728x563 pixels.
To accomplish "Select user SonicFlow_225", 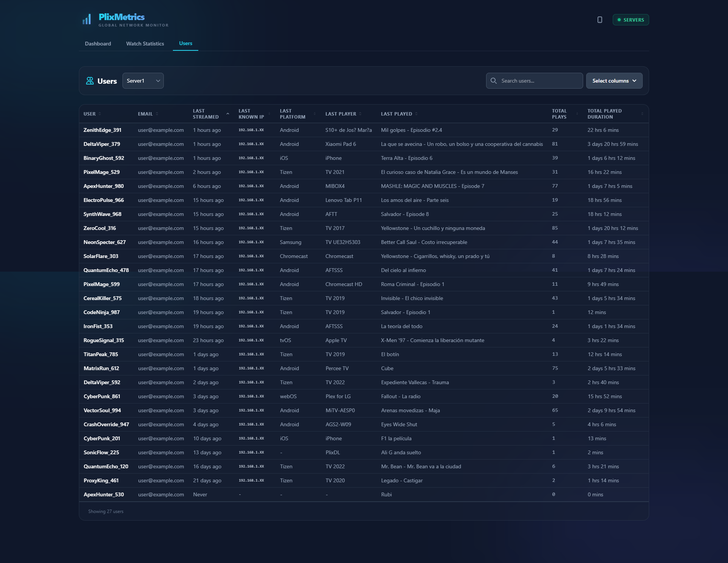I will [x=101, y=452].
